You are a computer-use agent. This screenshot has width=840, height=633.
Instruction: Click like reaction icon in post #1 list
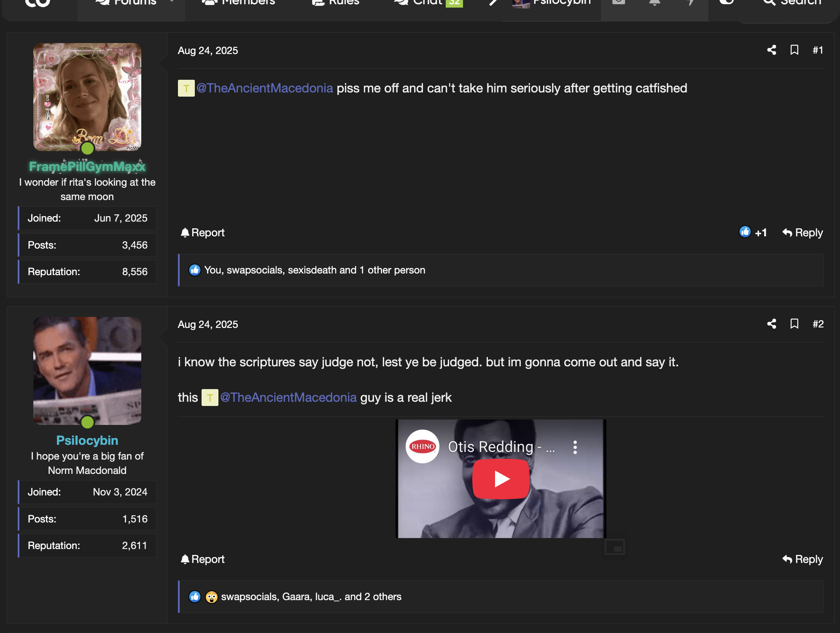pyautogui.click(x=195, y=270)
